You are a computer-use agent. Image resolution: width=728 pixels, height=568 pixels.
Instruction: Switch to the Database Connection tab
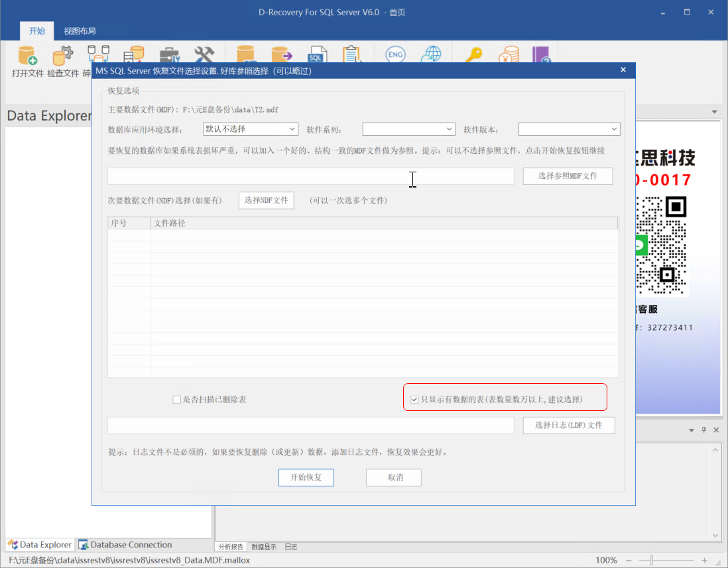pos(125,544)
